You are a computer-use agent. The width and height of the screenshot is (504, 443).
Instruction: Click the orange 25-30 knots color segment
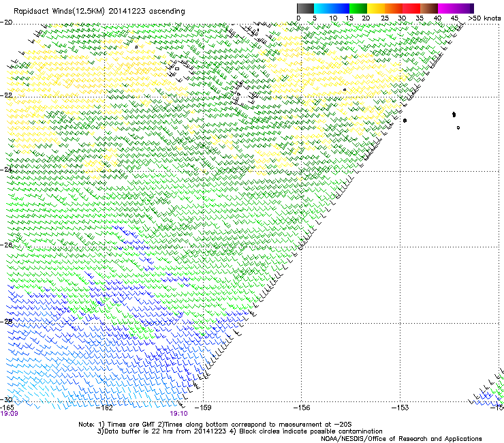pyautogui.click(x=394, y=8)
